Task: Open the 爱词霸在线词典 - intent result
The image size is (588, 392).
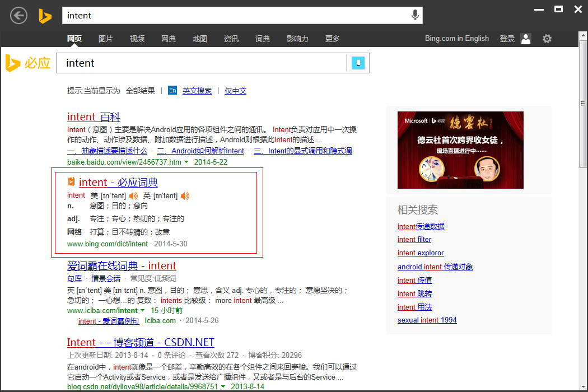Action: [x=122, y=265]
